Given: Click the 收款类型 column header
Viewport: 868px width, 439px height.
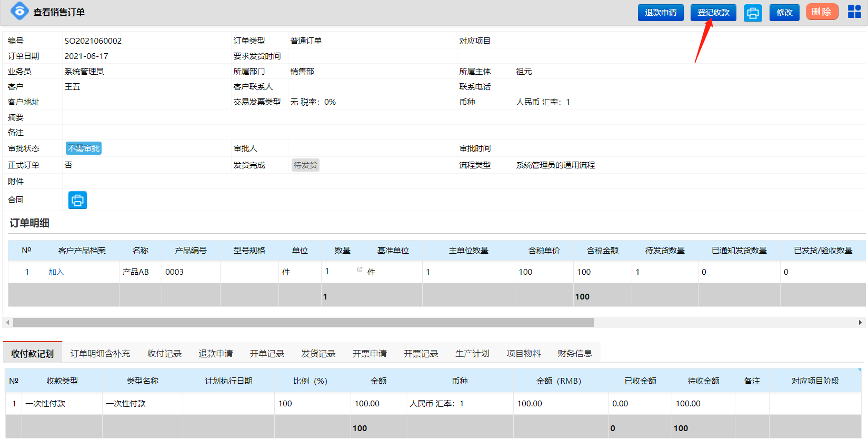Looking at the screenshot, I should (62, 381).
